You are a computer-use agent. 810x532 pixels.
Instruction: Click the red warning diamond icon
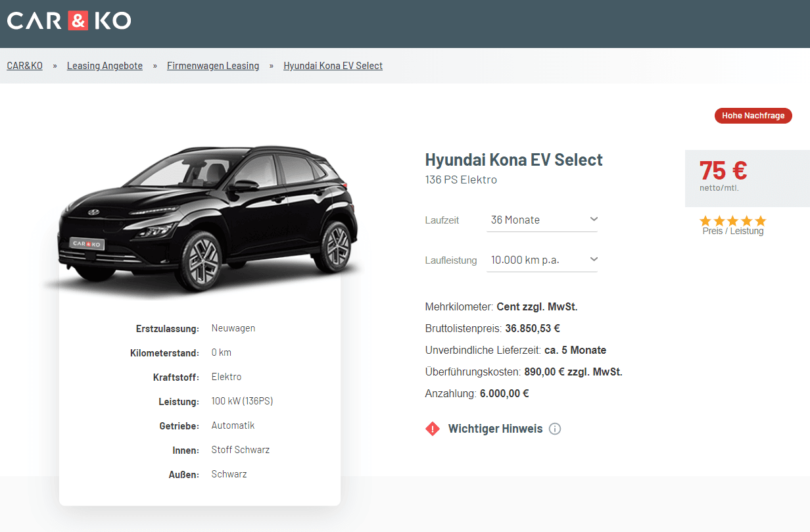pyautogui.click(x=433, y=429)
